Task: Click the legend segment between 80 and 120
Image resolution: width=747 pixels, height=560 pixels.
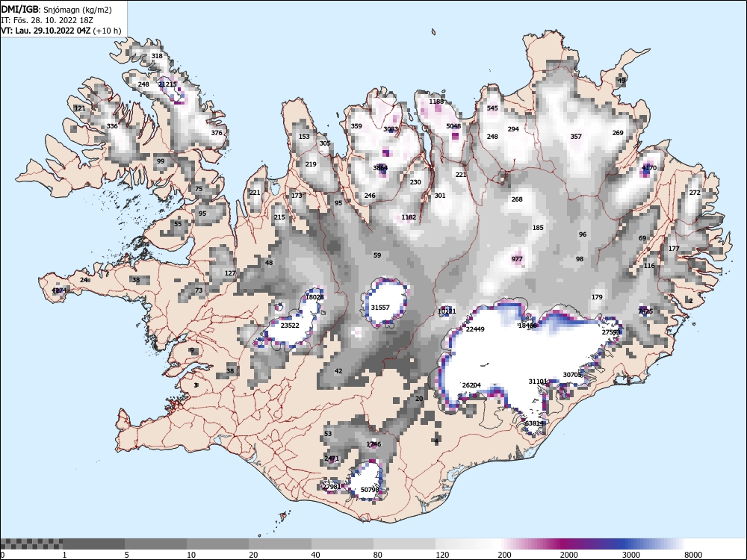Action: click(404, 544)
